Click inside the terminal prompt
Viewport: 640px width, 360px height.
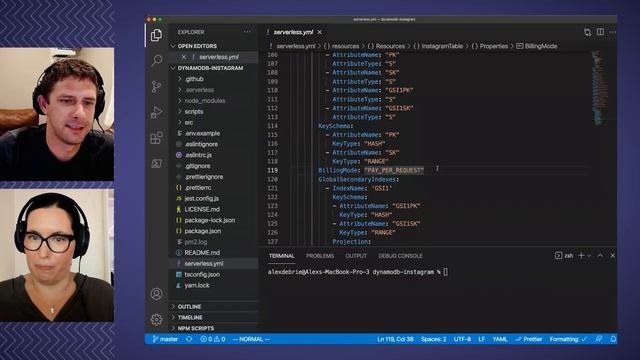point(445,272)
